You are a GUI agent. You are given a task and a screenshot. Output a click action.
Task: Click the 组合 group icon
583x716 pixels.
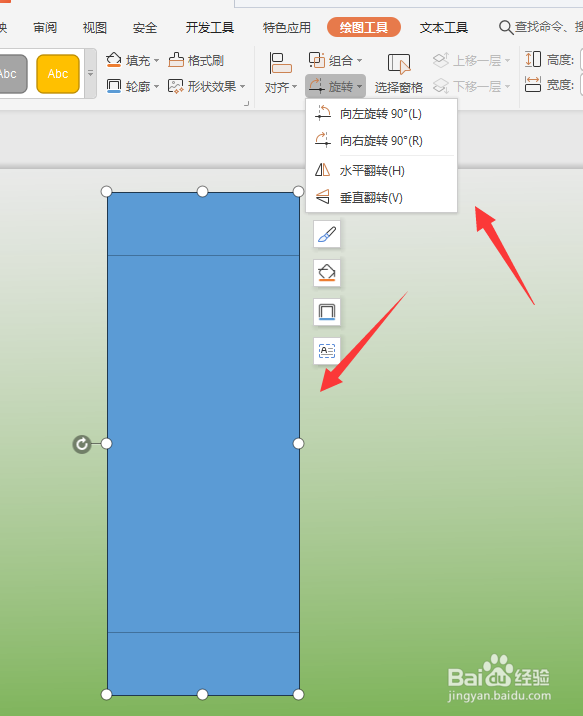[316, 60]
